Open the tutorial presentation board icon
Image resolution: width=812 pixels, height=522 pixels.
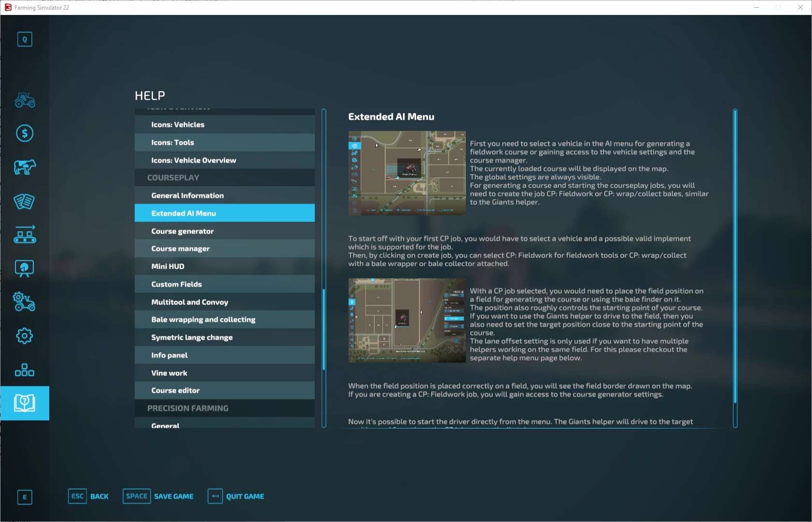click(25, 268)
